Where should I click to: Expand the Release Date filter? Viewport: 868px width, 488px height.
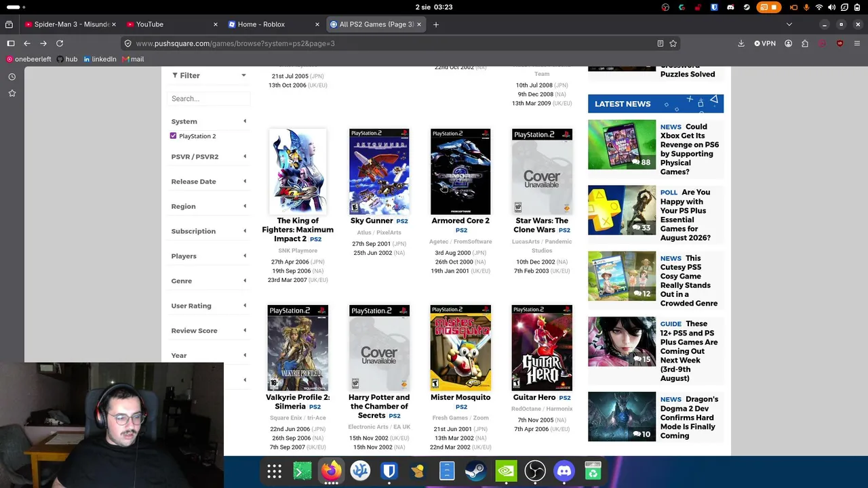208,182
